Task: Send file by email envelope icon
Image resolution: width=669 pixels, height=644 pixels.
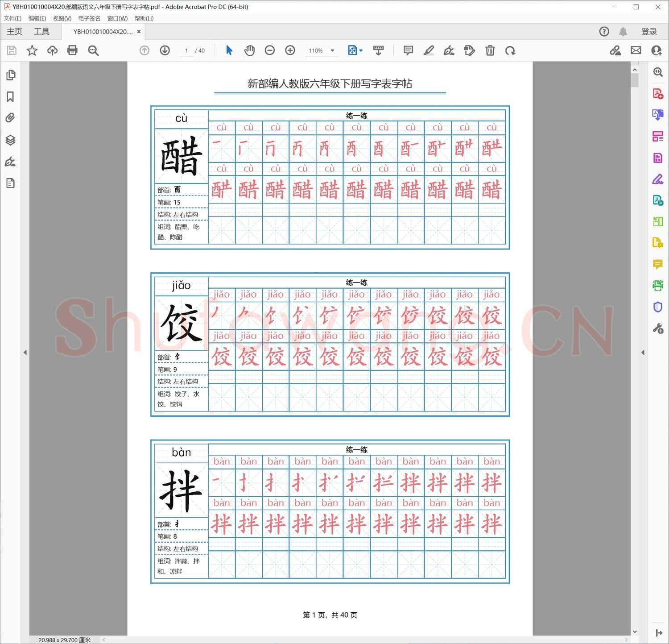Action: [636, 50]
